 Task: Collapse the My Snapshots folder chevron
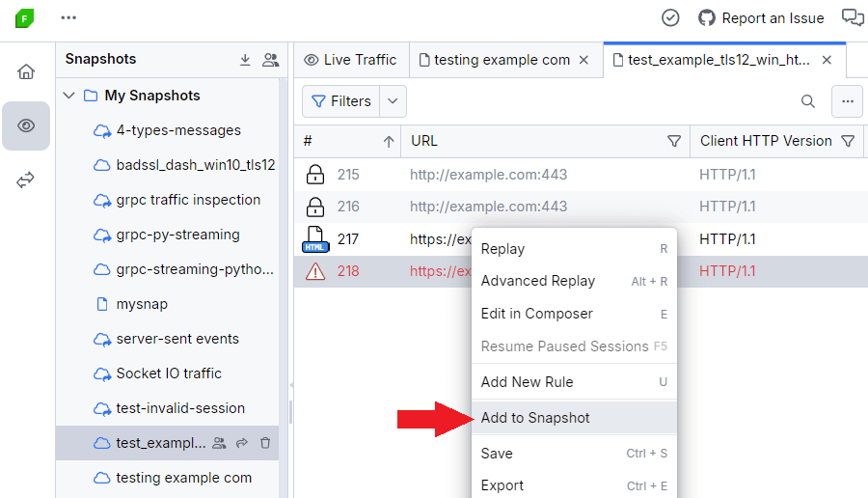click(x=69, y=96)
